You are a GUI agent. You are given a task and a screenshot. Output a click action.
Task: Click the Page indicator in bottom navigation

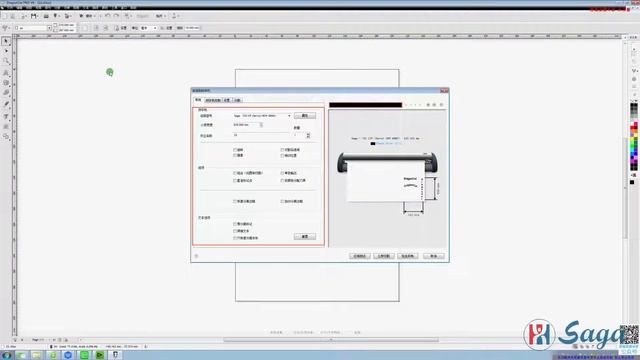pyautogui.click(x=38, y=340)
